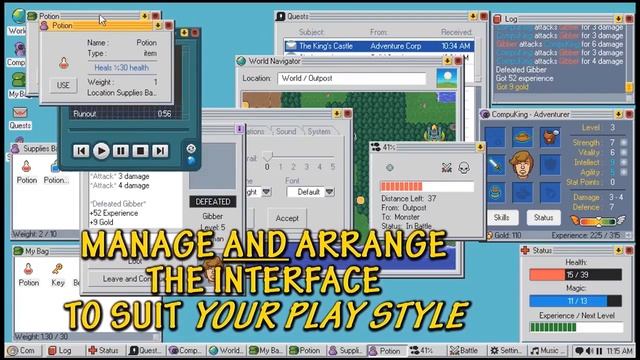Click the adventurer character portrait

pos(522,165)
